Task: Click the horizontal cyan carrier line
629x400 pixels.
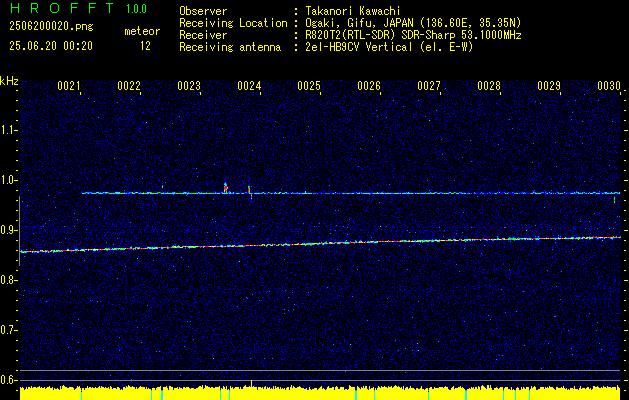Action: point(351,193)
